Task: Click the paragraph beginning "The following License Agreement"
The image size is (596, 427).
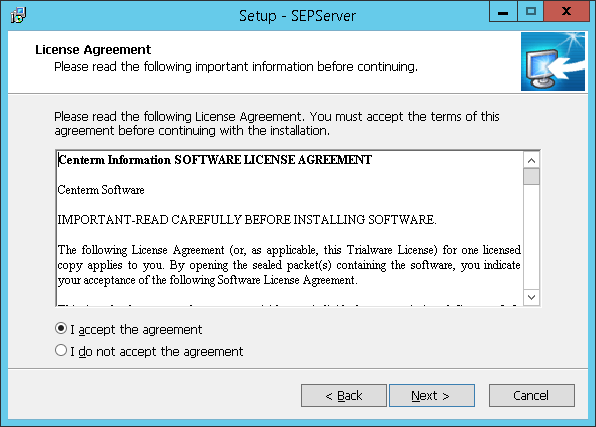Action: (289, 265)
